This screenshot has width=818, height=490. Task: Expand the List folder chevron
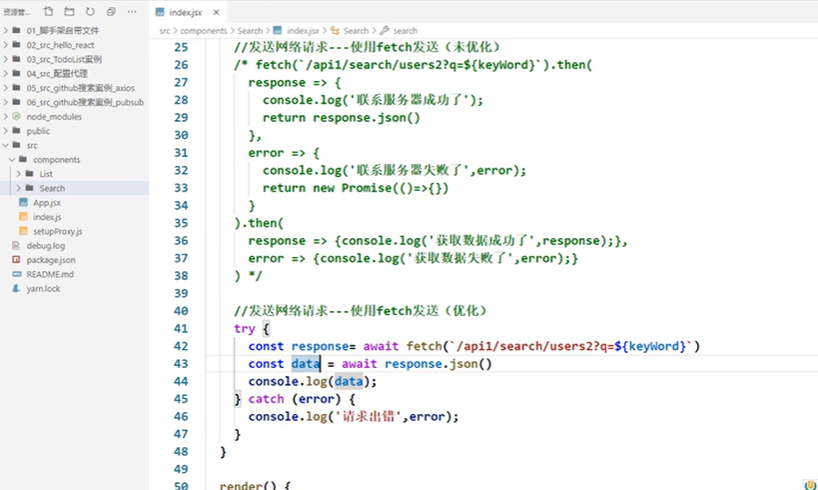19,174
